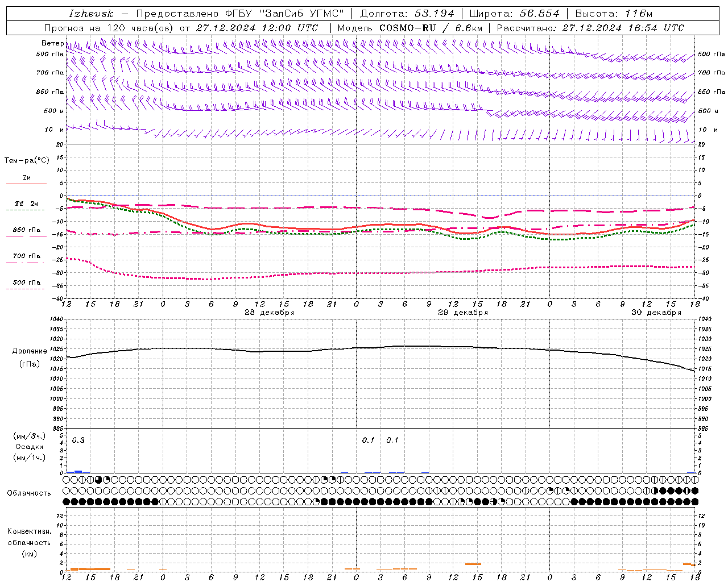Click the 0.3 precipitation amount value

click(78, 440)
